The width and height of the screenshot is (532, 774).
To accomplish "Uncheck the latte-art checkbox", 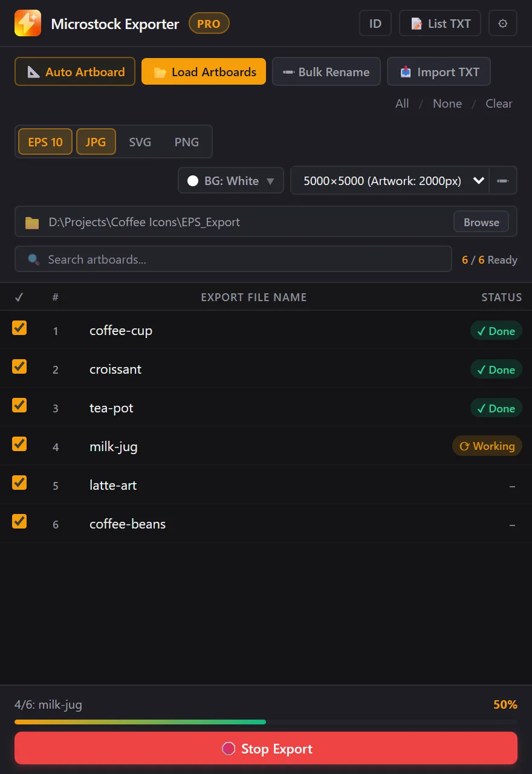I will tap(19, 483).
